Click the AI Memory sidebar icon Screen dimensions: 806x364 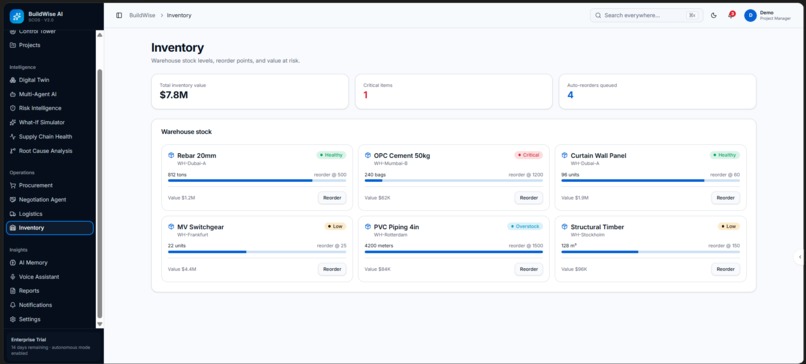click(13, 263)
